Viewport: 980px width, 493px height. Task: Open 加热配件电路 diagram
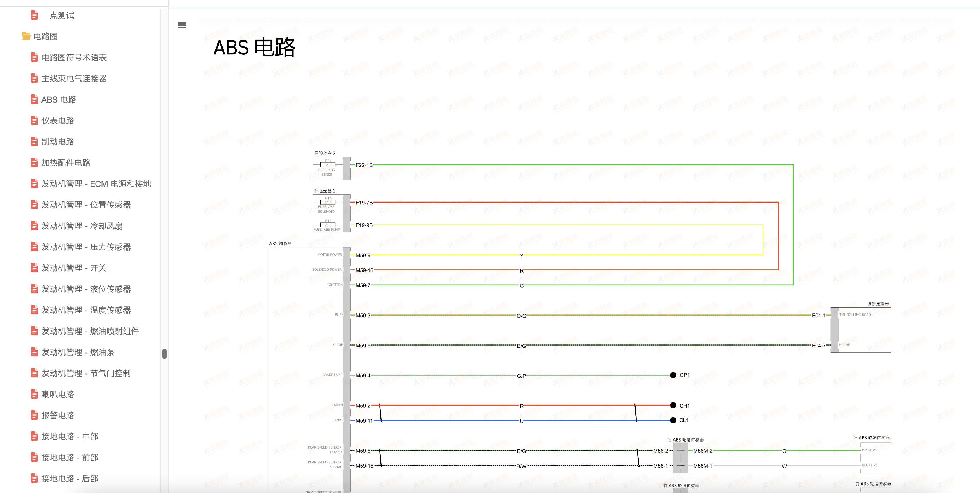pyautogui.click(x=66, y=163)
